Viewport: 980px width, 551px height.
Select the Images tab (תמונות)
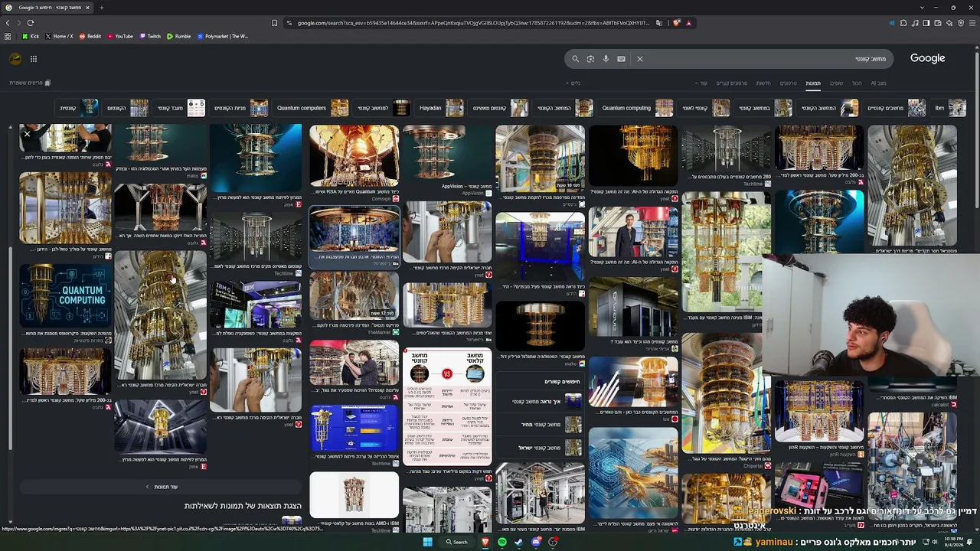[813, 83]
